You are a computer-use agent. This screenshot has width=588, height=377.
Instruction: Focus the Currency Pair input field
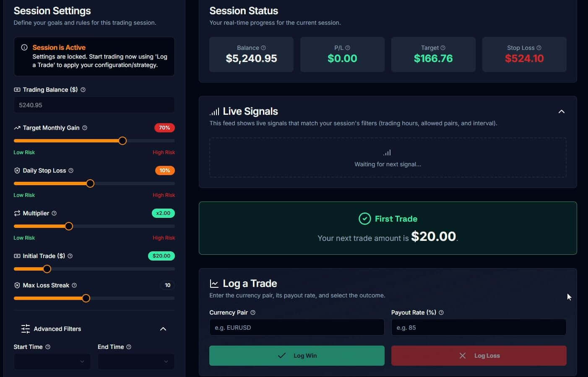297,328
